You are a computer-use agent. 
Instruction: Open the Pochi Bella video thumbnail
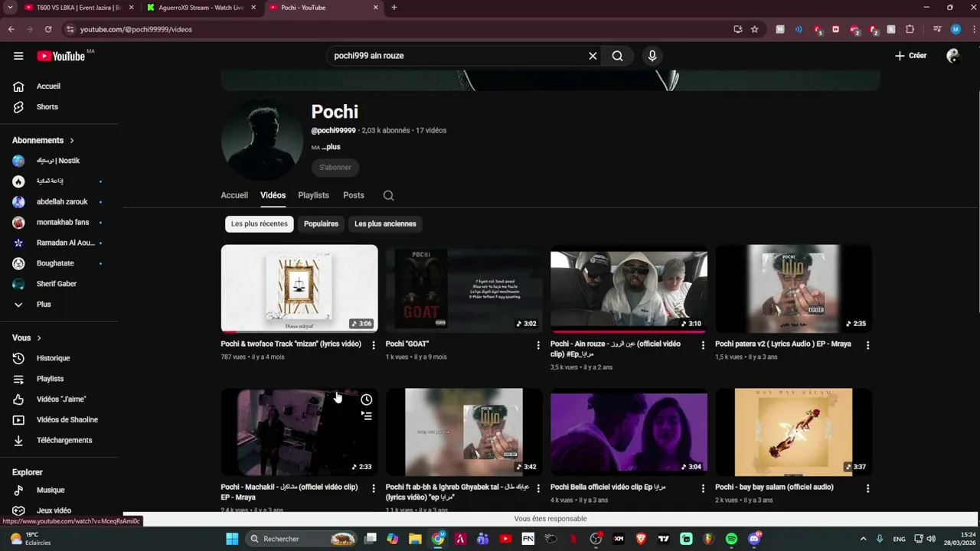click(x=629, y=432)
